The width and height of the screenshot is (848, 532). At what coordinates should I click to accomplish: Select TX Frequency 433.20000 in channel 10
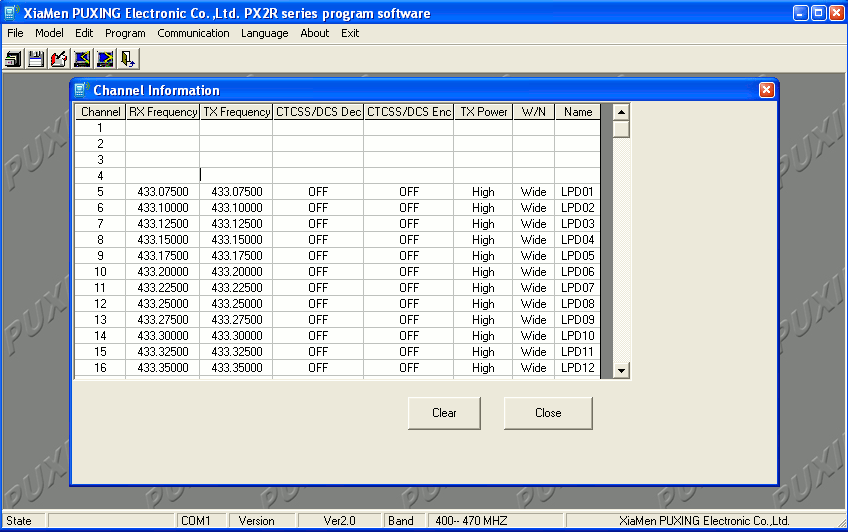[x=236, y=271]
